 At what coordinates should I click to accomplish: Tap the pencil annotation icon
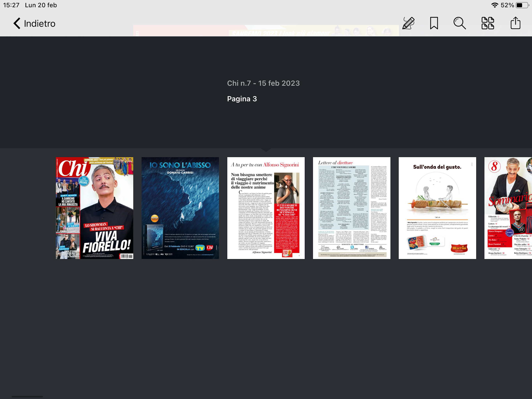pos(408,23)
